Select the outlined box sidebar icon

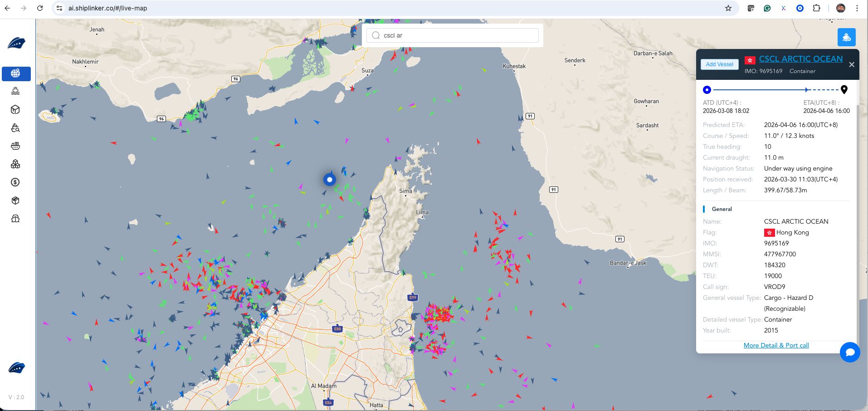(15, 110)
